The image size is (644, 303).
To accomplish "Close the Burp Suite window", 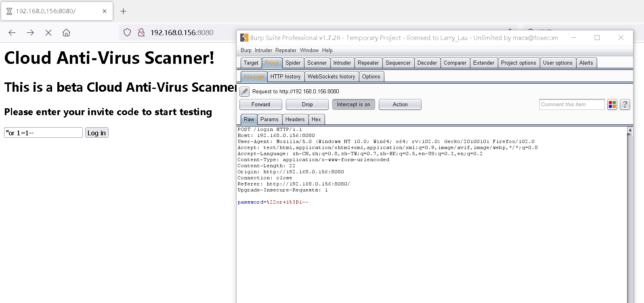I will click(x=621, y=38).
